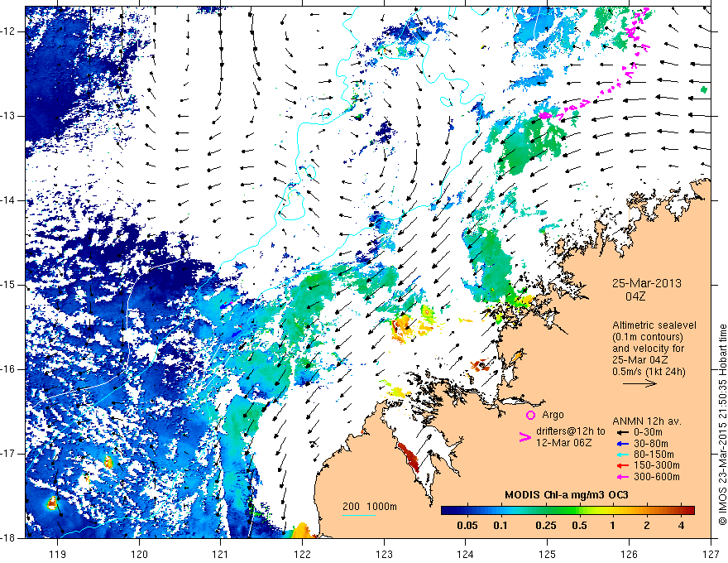Click the '(0.1m contours)' text

click(648, 337)
